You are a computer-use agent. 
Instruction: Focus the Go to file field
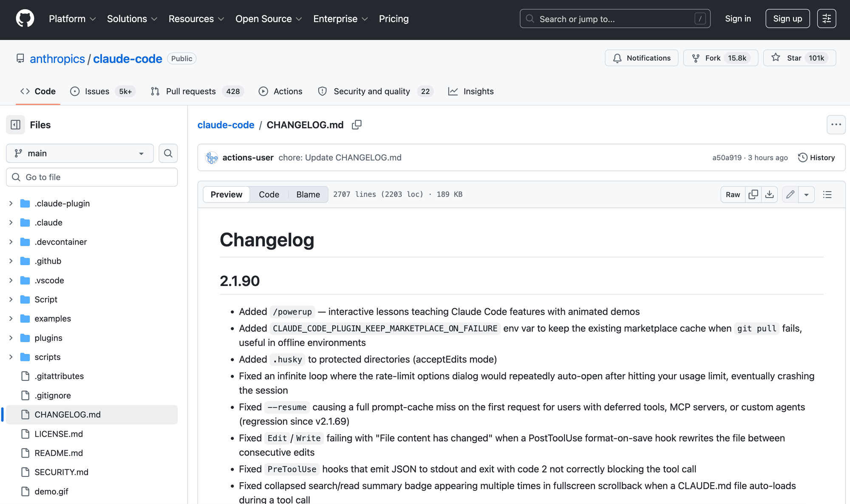click(x=92, y=177)
